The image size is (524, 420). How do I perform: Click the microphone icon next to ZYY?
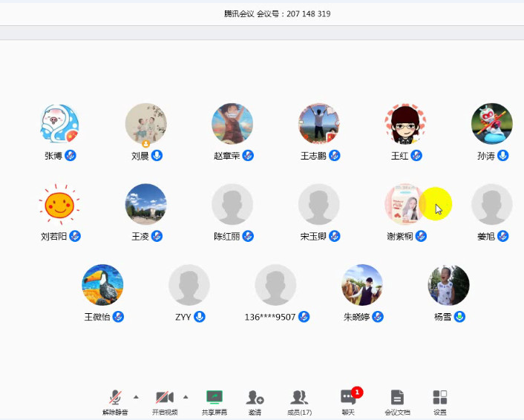(x=199, y=317)
